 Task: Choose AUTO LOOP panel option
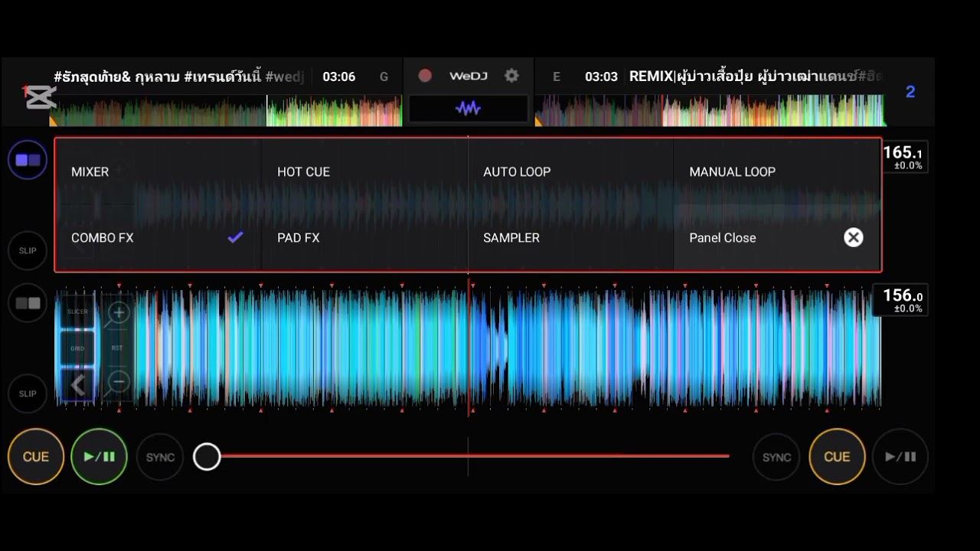570,171
